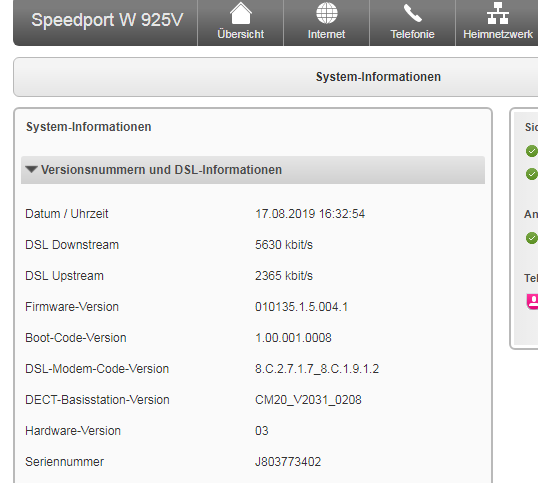The width and height of the screenshot is (538, 483).
Task: Click the Speedport W 925V title
Action: 107,20
